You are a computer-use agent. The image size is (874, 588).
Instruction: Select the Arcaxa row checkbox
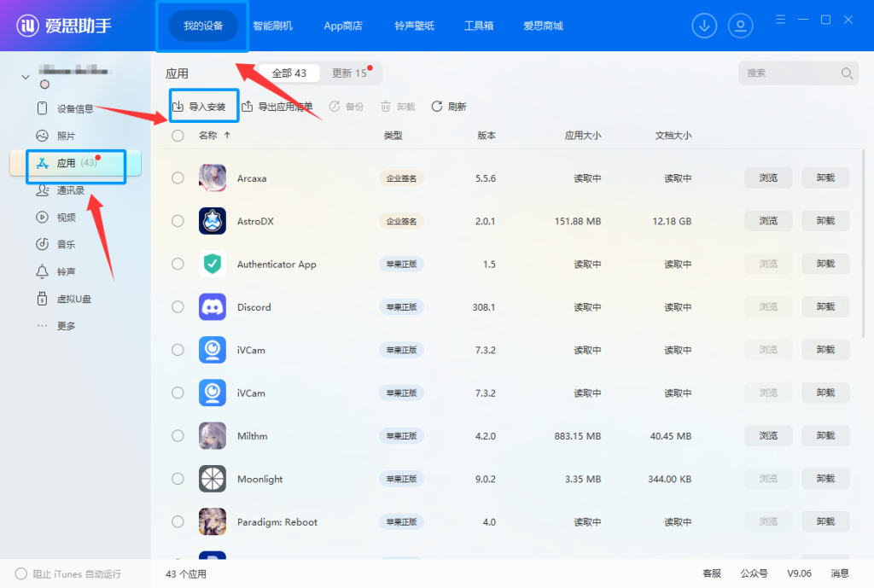178,178
